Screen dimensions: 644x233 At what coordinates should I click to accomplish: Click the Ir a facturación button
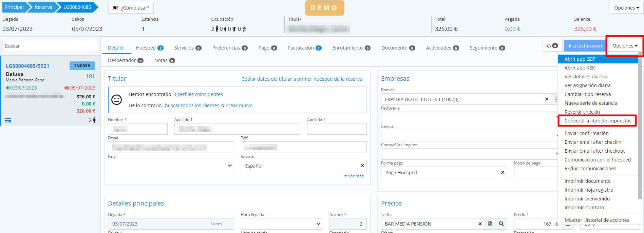tap(585, 46)
